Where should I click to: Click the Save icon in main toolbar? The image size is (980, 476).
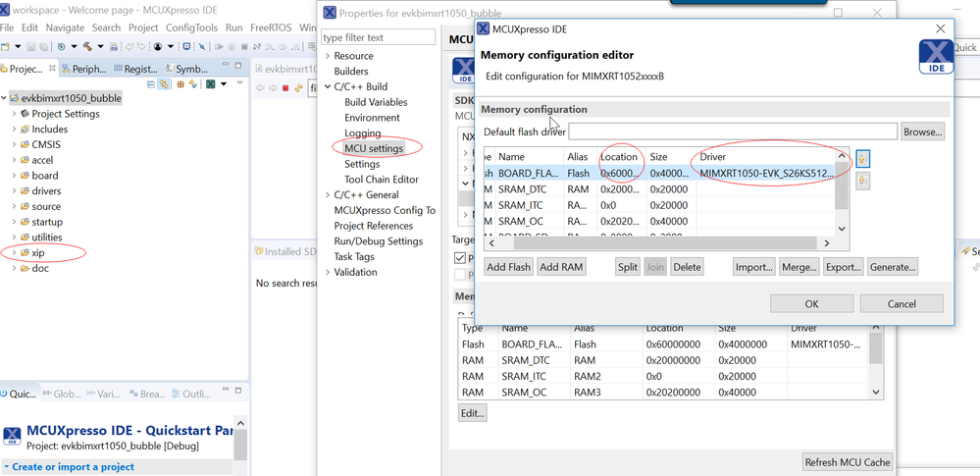tap(30, 46)
